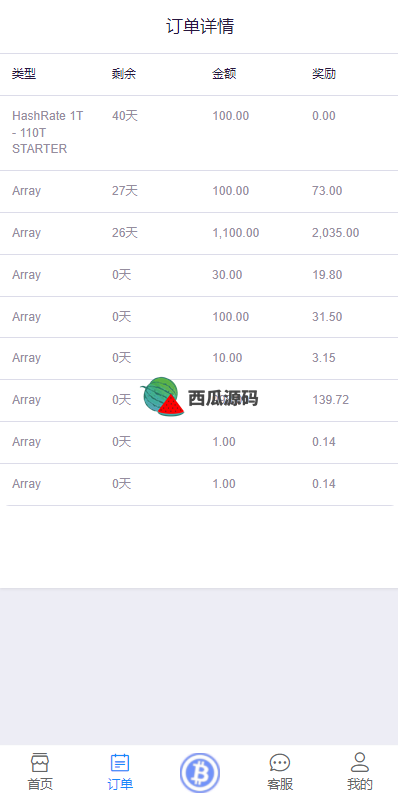
Task: Click the 订单详情 page title
Action: click(200, 26)
